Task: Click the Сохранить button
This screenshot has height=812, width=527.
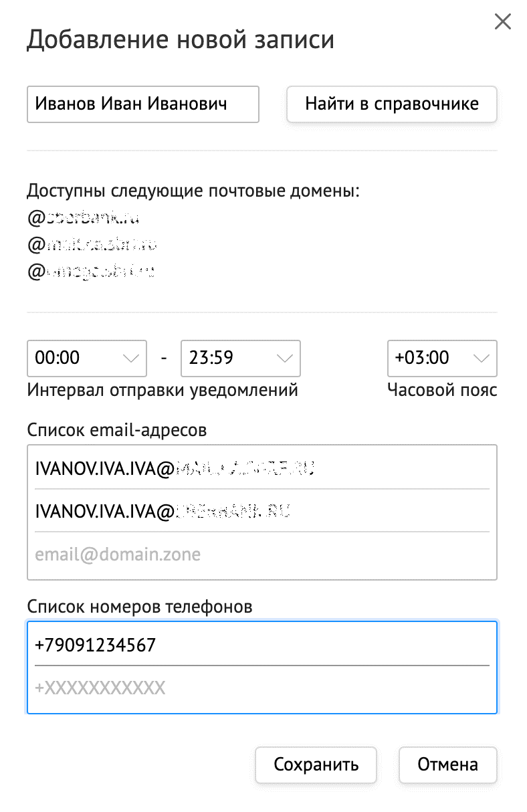Action: coord(316,765)
